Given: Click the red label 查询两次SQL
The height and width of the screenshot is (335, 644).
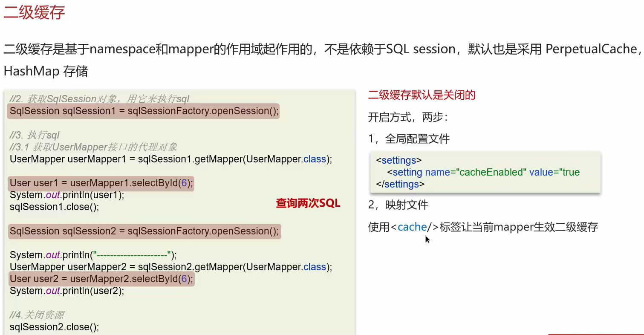Looking at the screenshot, I should click(x=308, y=203).
